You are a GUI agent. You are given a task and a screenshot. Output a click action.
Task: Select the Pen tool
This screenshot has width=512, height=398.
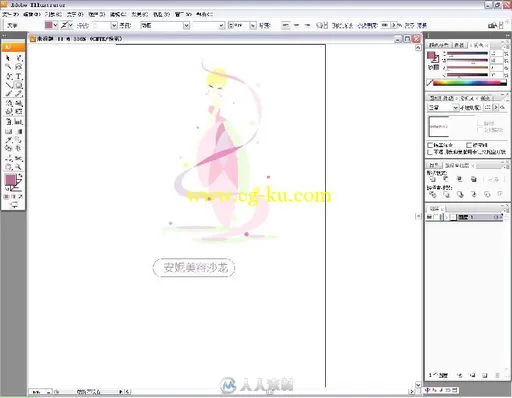[8, 76]
